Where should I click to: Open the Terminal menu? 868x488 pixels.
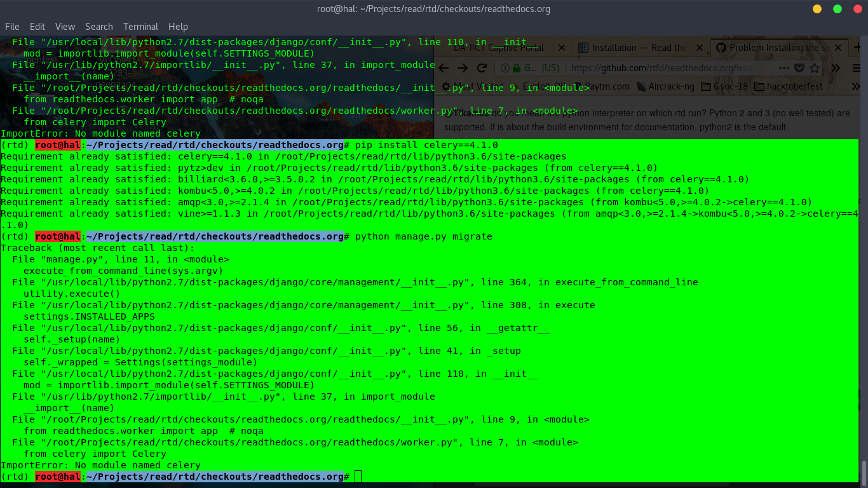140,26
